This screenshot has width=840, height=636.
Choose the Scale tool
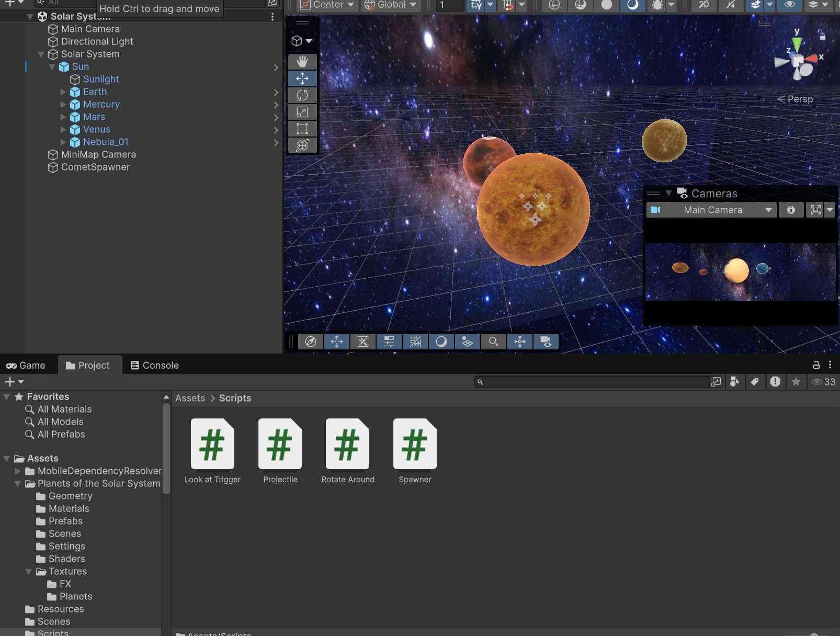[302, 112]
